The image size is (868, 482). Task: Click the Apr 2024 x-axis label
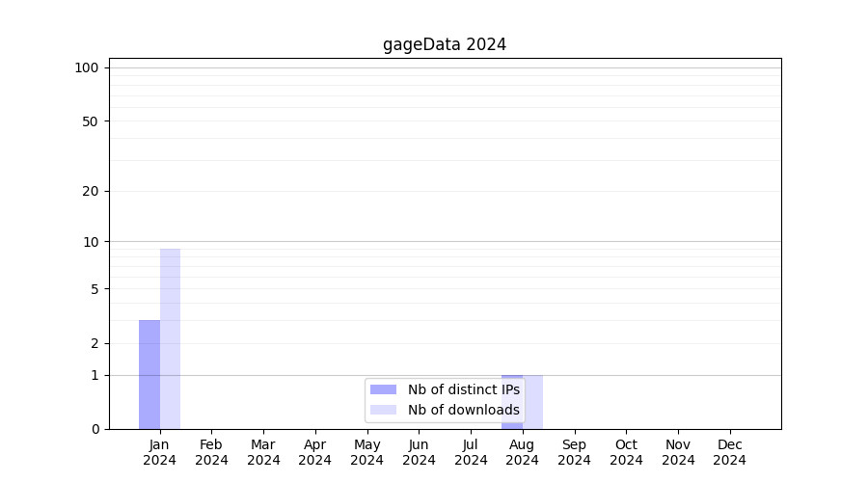click(x=315, y=452)
